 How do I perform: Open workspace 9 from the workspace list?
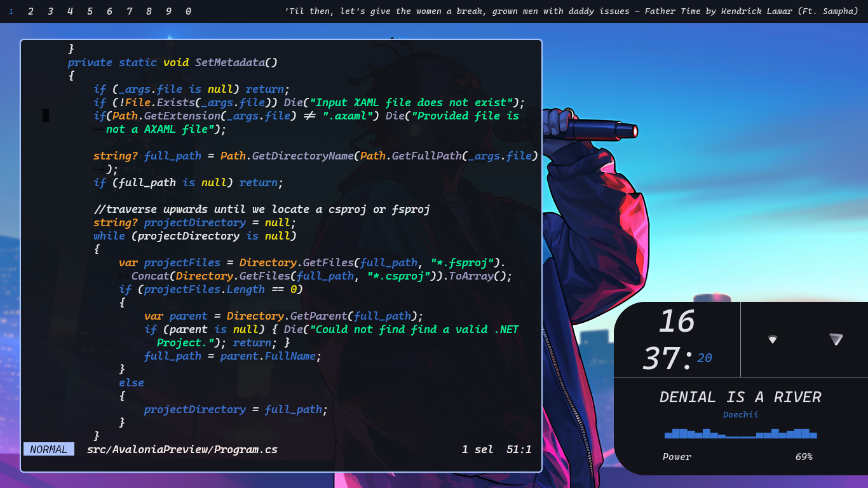[x=168, y=11]
